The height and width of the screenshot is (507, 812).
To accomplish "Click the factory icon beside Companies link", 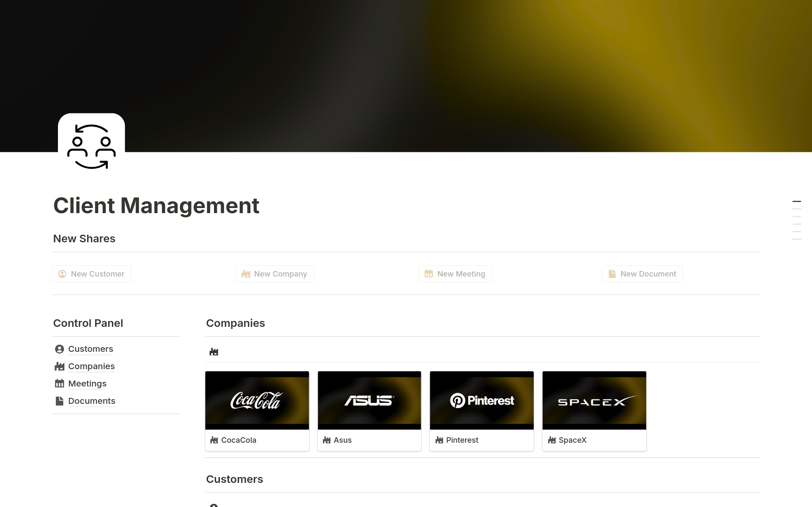I will pyautogui.click(x=59, y=366).
